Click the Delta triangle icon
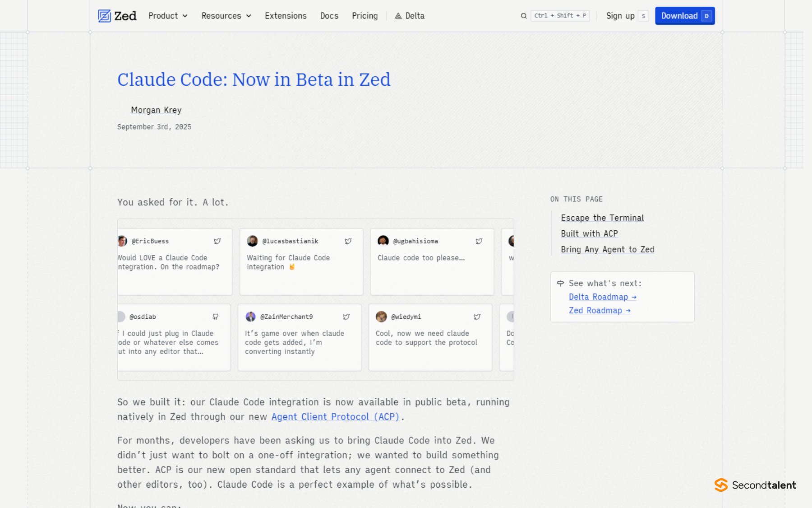 tap(398, 16)
